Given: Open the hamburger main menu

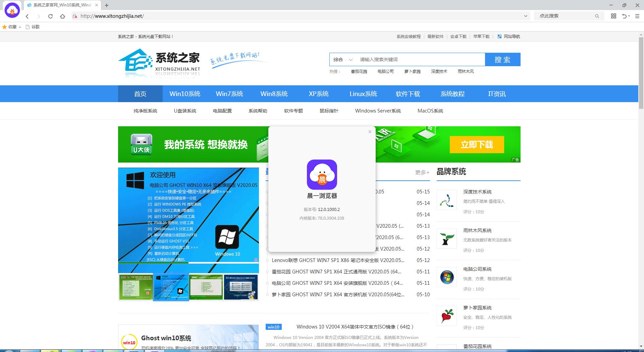Looking at the screenshot, I should (637, 16).
